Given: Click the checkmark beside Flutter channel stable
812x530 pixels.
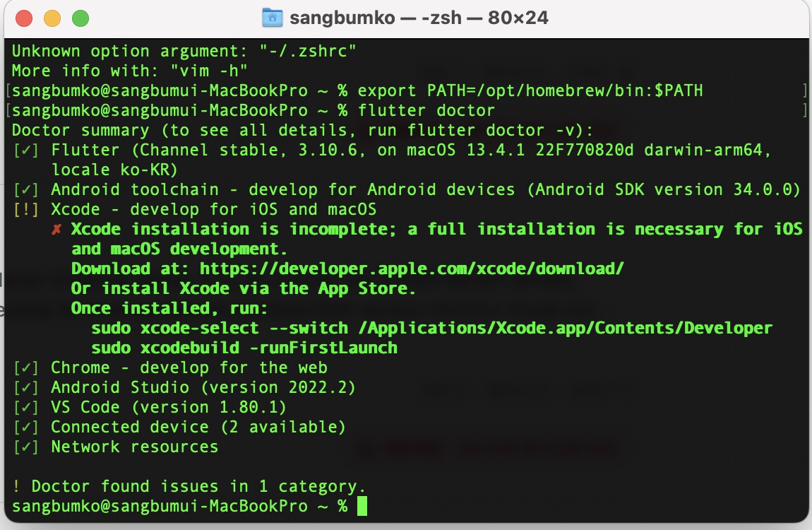Looking at the screenshot, I should (x=26, y=151).
